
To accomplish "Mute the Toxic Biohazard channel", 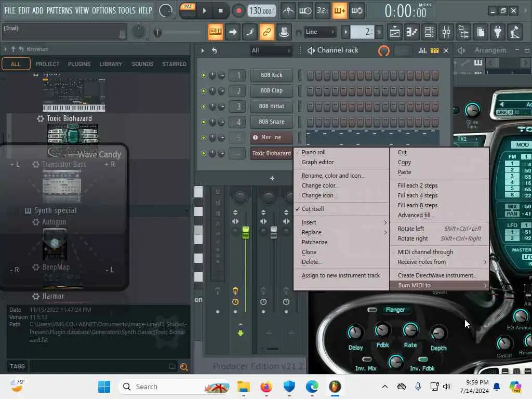I will (204, 153).
